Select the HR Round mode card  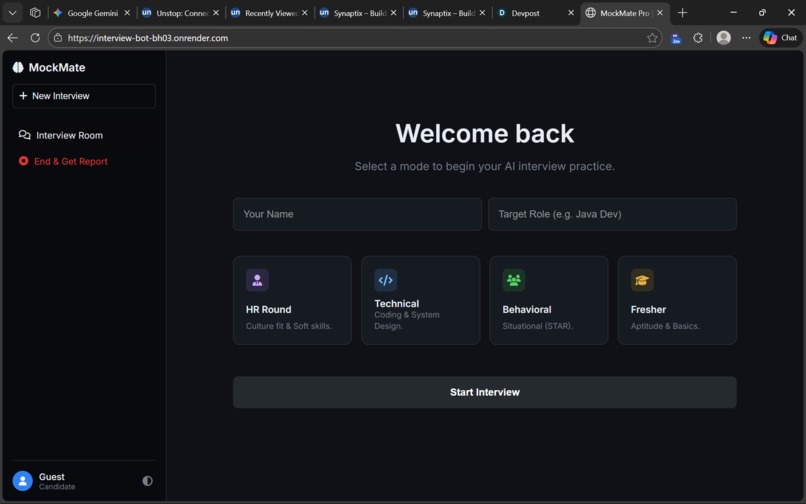click(292, 300)
